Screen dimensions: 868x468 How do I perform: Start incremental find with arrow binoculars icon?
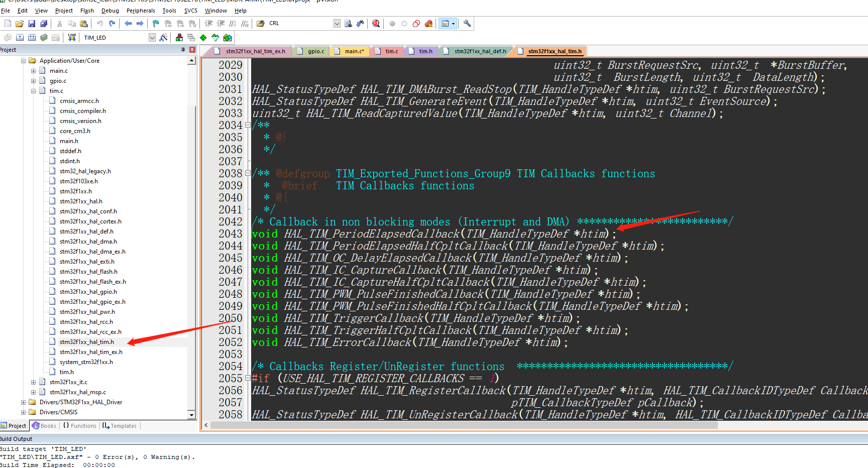click(x=360, y=24)
